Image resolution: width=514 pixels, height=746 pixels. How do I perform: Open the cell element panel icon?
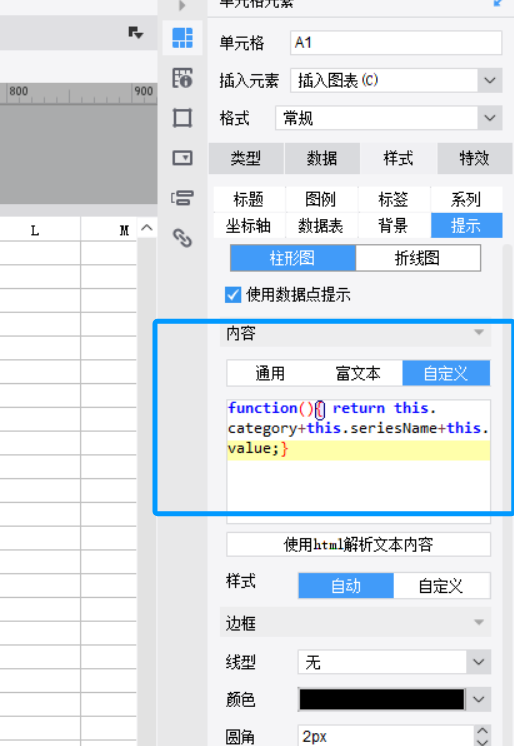point(182,38)
